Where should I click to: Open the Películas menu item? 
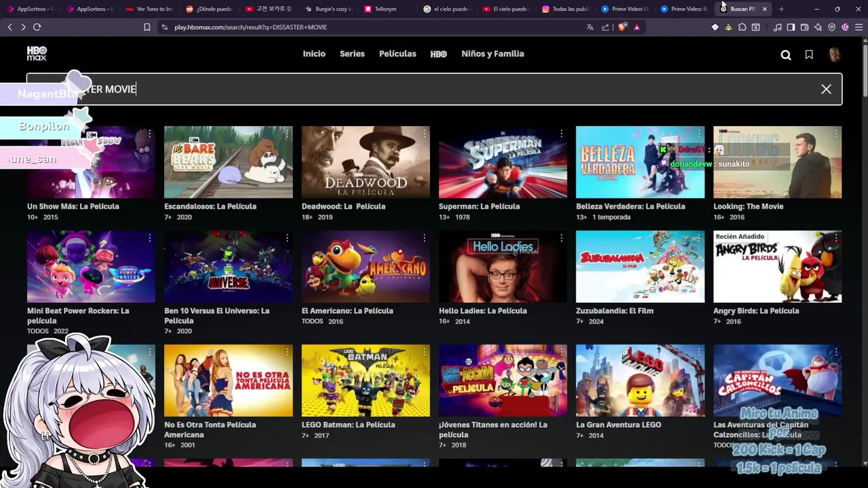[397, 54]
